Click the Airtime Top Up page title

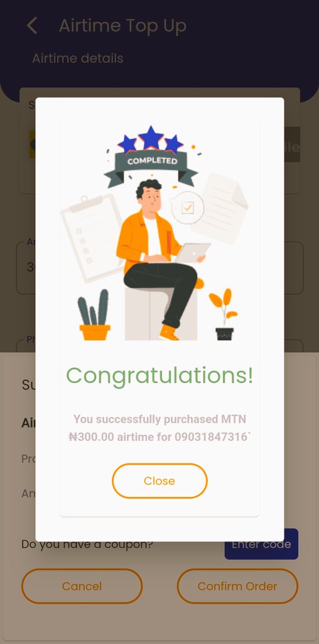(x=122, y=25)
